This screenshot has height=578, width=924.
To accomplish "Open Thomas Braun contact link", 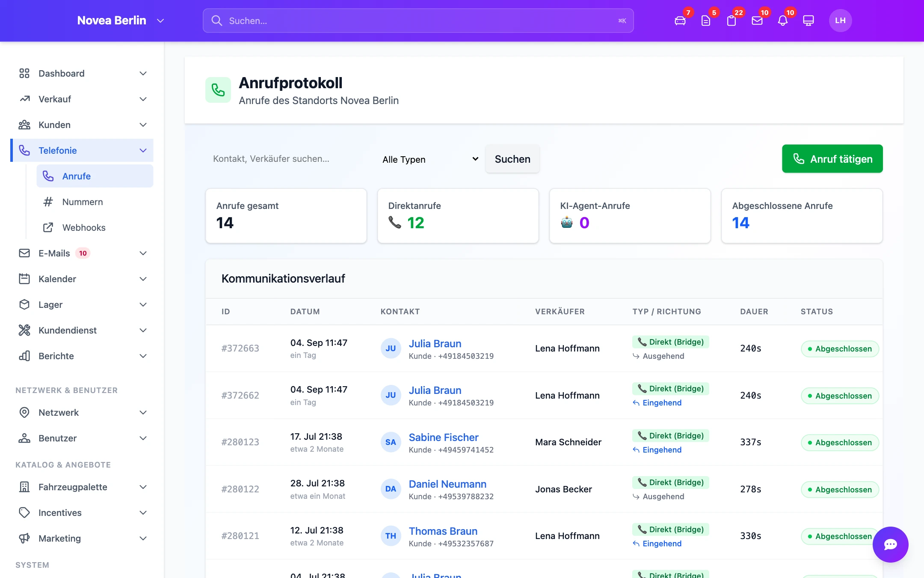I will (443, 531).
